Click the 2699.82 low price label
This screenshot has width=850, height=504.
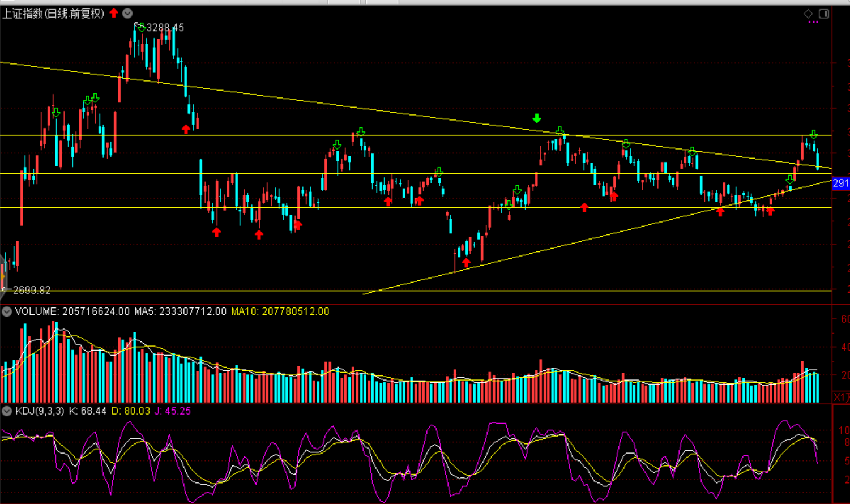click(x=32, y=290)
